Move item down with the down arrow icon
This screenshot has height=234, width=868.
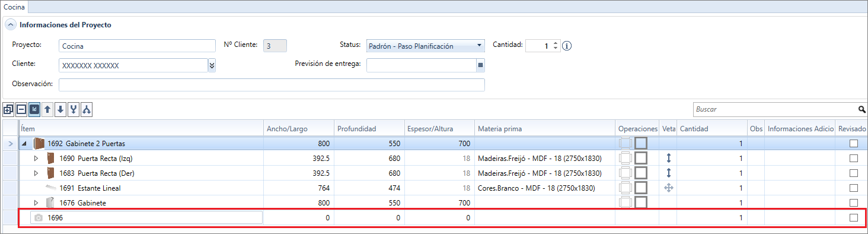(x=60, y=110)
